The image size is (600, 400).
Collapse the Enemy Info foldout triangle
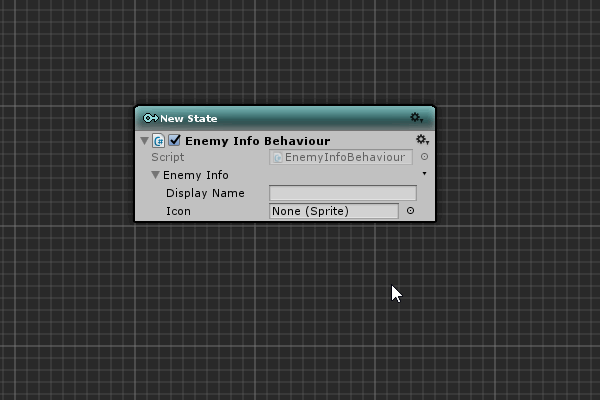point(156,175)
